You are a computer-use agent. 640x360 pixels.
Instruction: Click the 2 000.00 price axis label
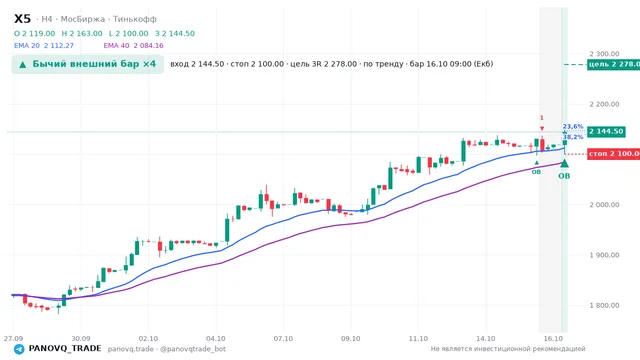tap(604, 205)
